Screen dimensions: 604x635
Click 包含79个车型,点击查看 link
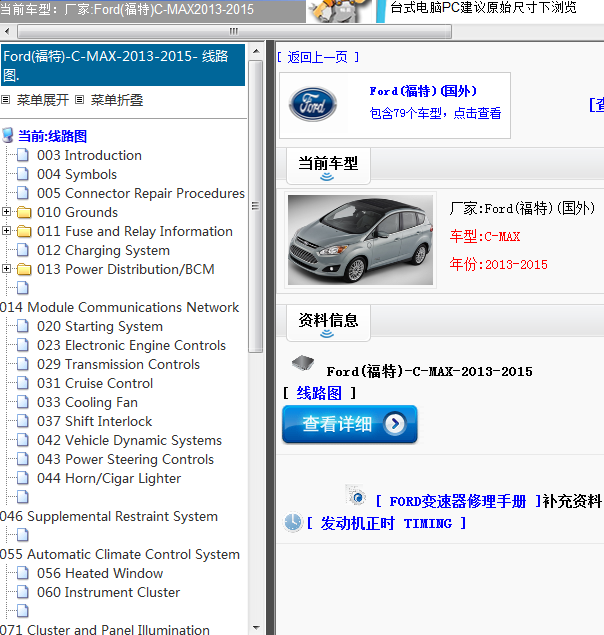pyautogui.click(x=435, y=113)
